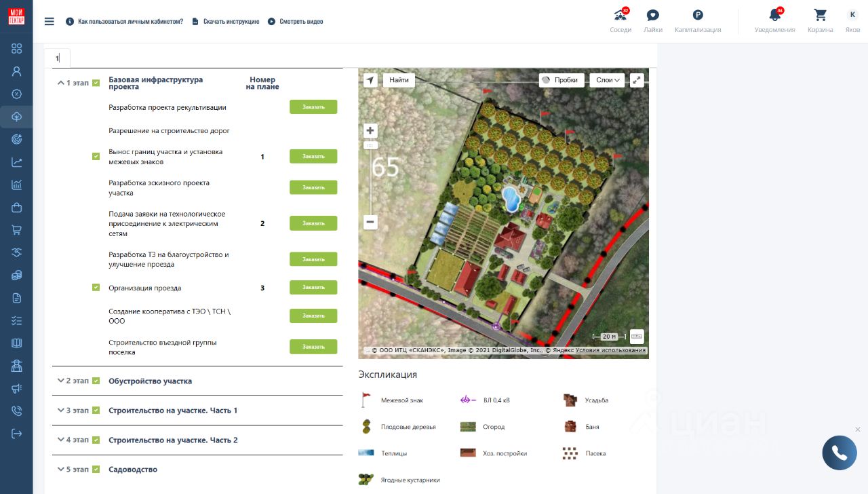The height and width of the screenshot is (494, 868).
Task: Order Разработка проекта рекультивации
Action: [313, 107]
